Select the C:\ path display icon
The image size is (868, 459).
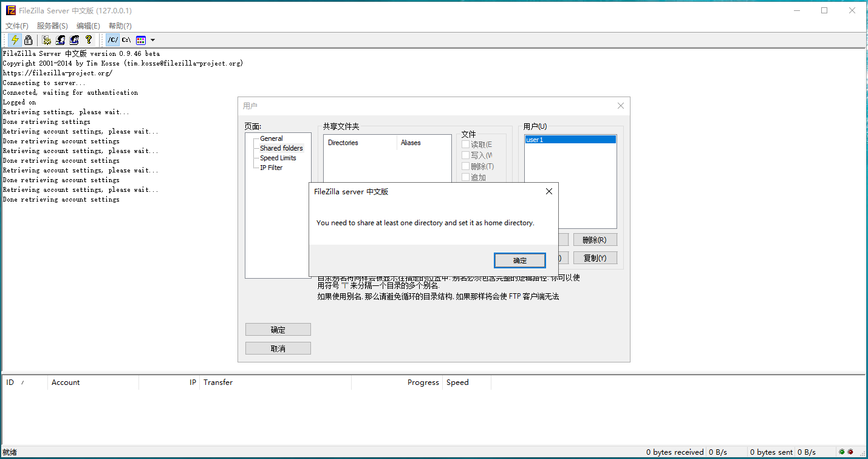pyautogui.click(x=126, y=40)
